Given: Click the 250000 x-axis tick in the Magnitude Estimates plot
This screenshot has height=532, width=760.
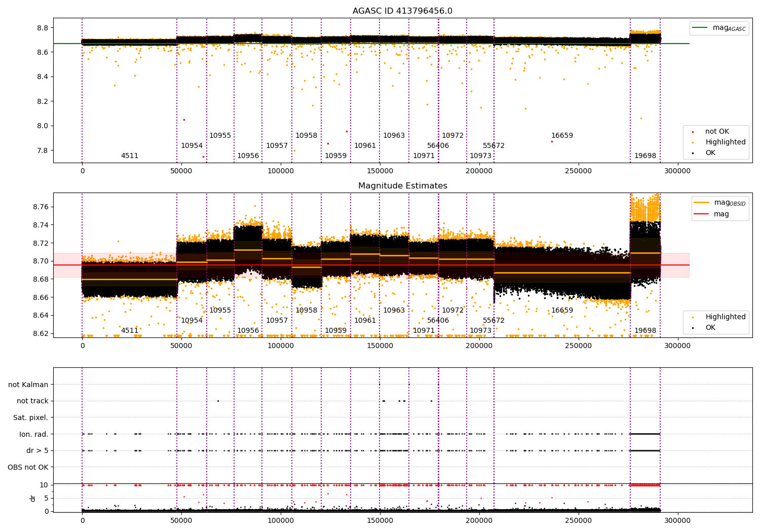Looking at the screenshot, I should pos(578,346).
